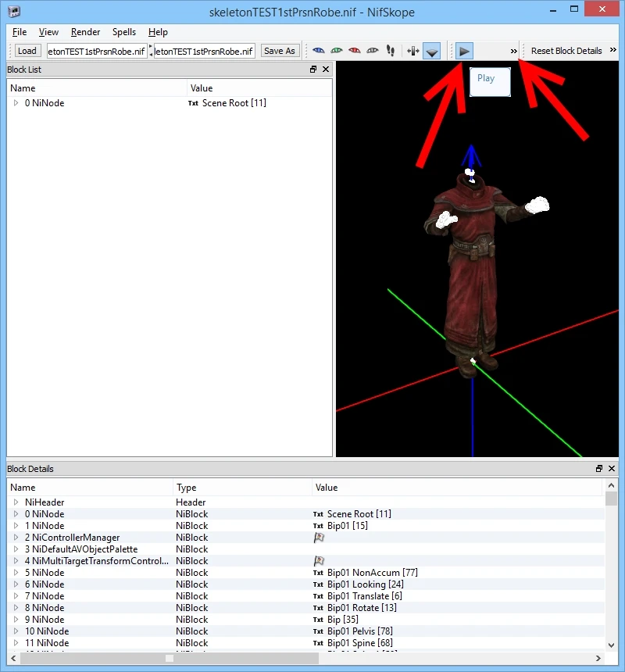Click the Txt icon beside Bip [35]
625x672 pixels.
318,620
